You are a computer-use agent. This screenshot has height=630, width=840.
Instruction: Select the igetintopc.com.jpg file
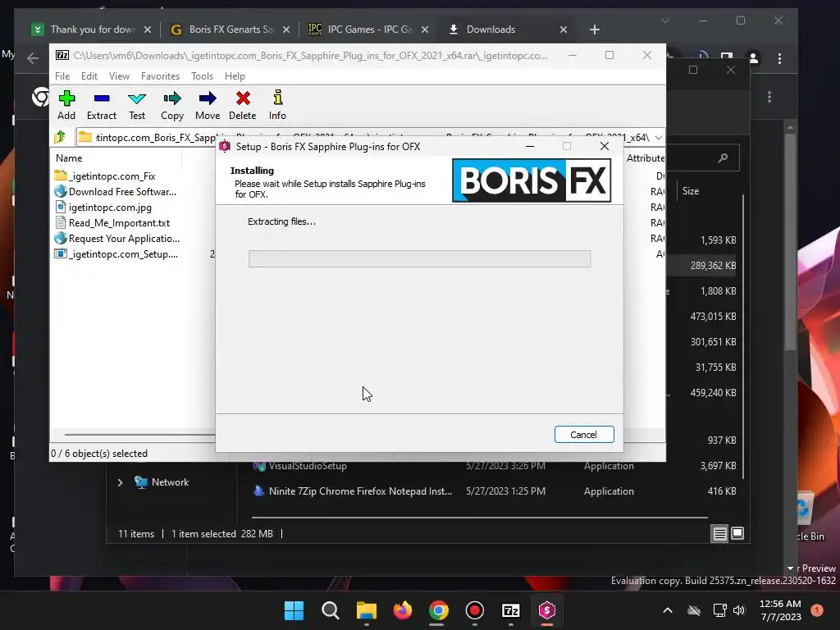pos(103,208)
